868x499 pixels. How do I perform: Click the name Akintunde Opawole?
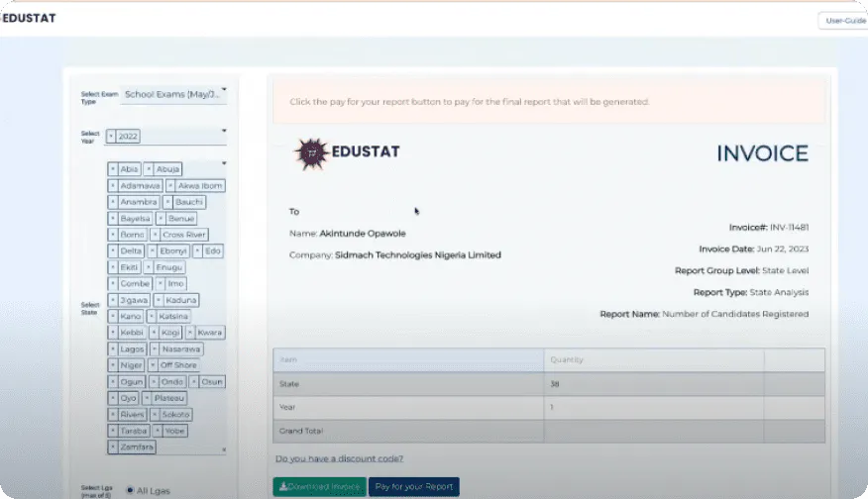pyautogui.click(x=363, y=234)
